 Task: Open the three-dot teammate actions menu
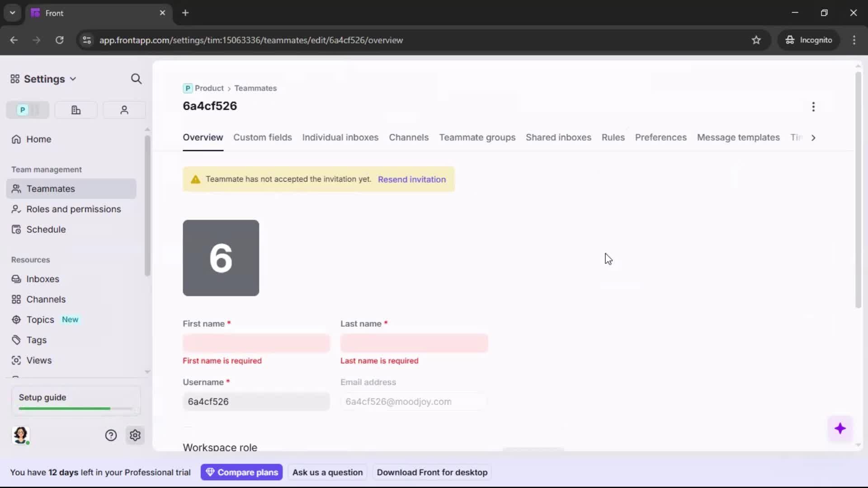(x=813, y=107)
